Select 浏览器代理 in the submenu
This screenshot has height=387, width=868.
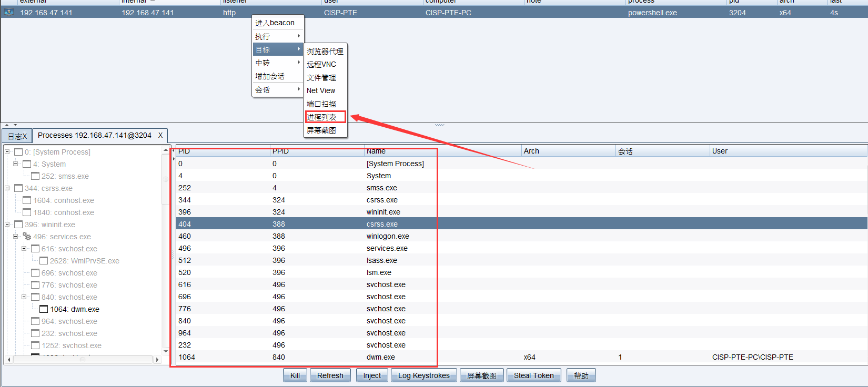pyautogui.click(x=325, y=51)
